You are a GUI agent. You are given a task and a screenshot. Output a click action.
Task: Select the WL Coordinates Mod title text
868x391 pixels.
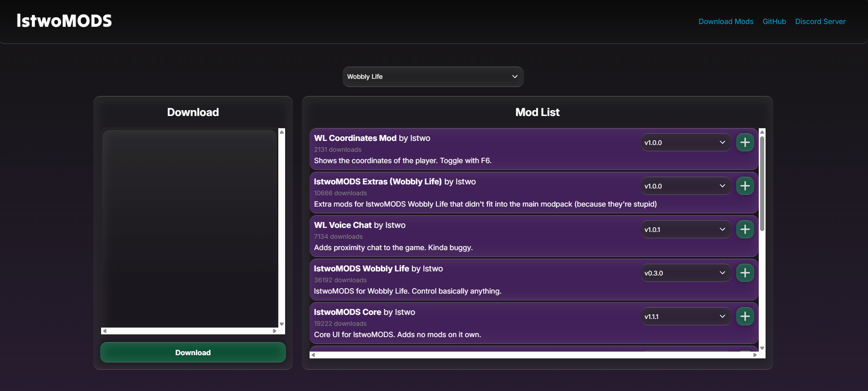(x=355, y=138)
